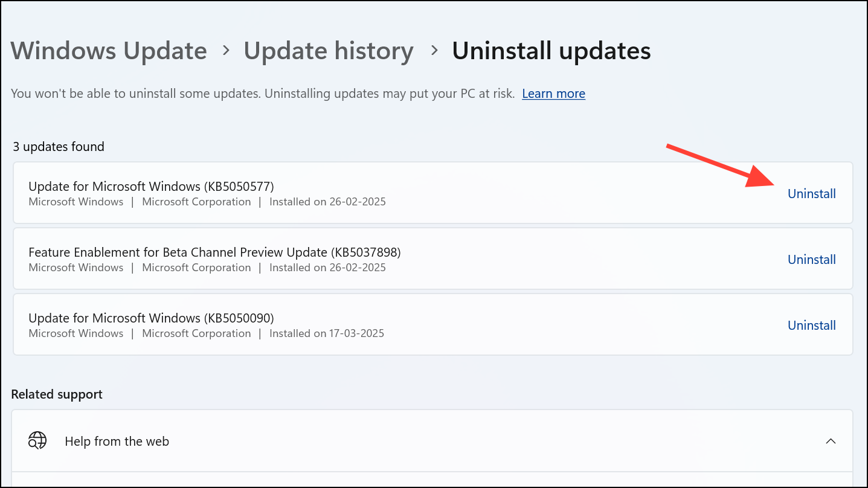This screenshot has width=868, height=488.
Task: Collapse the Help from the web section
Action: tap(831, 441)
